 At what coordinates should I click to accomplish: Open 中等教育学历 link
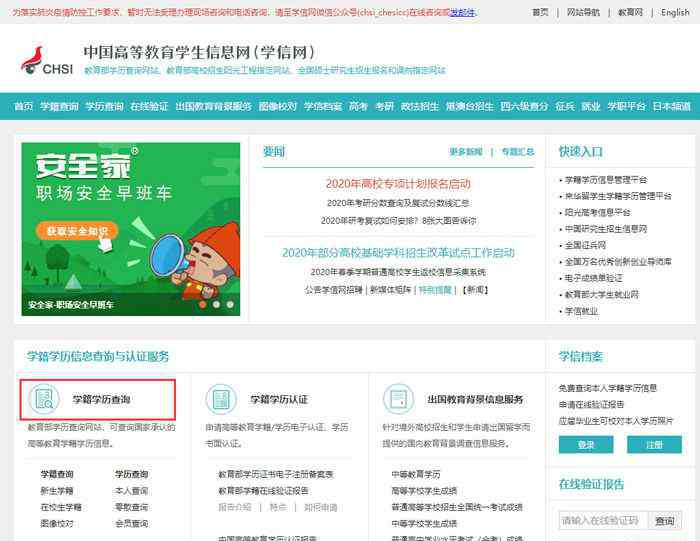coord(416,474)
